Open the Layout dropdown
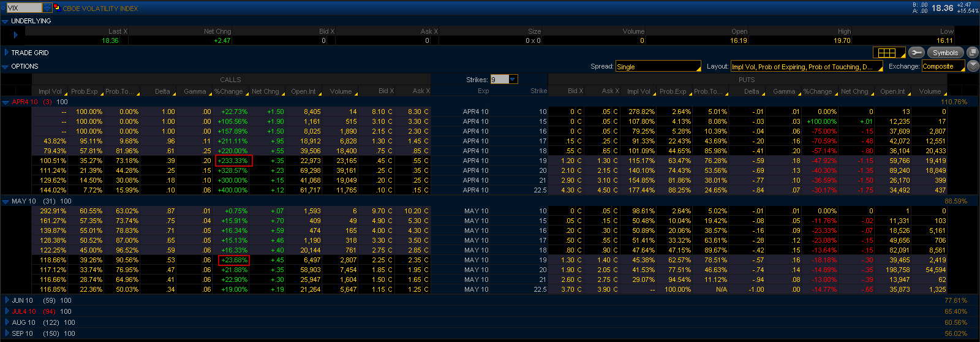 tap(807, 66)
